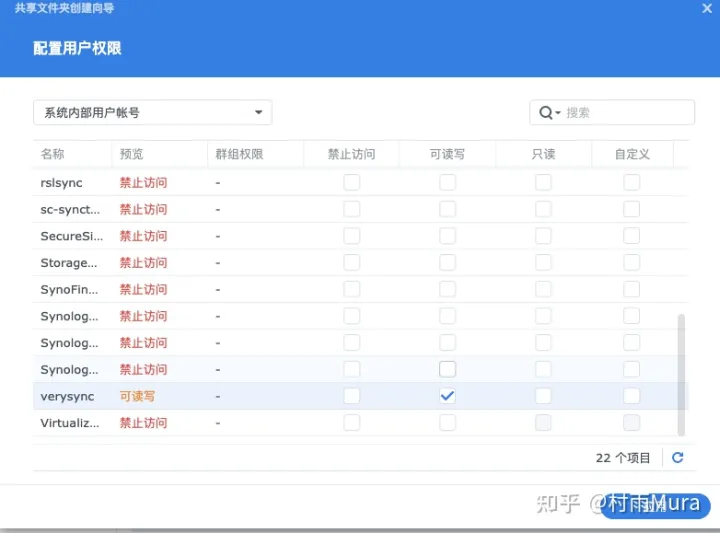Select the Virtualiz... user name
Image resolution: width=720 pixels, height=533 pixels.
point(70,423)
